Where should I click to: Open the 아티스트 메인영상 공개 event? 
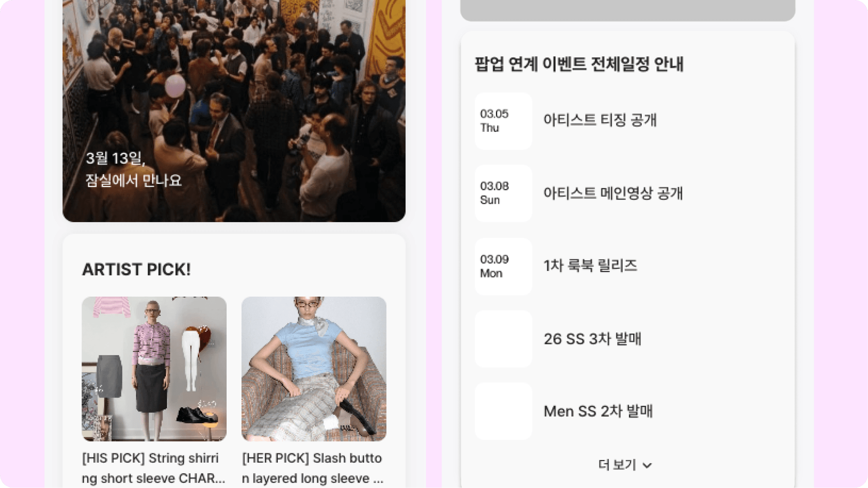tap(613, 193)
